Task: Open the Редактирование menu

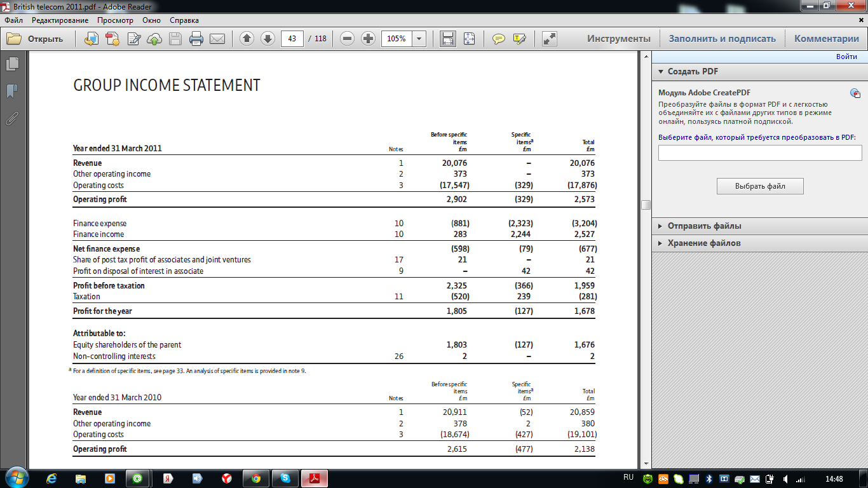Action: tap(60, 20)
